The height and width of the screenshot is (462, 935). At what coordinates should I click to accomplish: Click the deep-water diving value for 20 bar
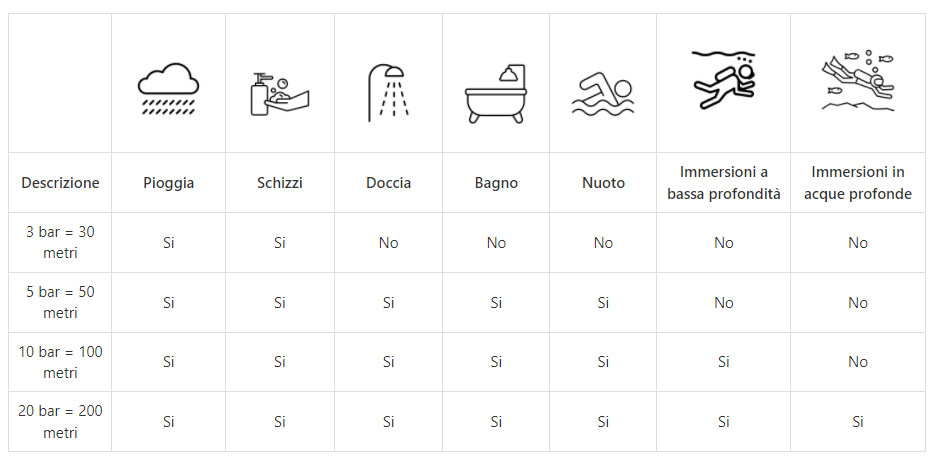[857, 423]
